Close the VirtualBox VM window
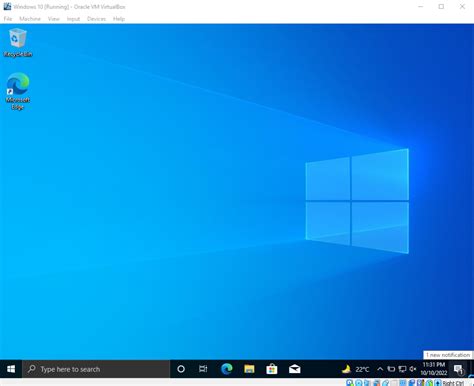Image resolution: width=474 pixels, height=386 pixels. (462, 6)
